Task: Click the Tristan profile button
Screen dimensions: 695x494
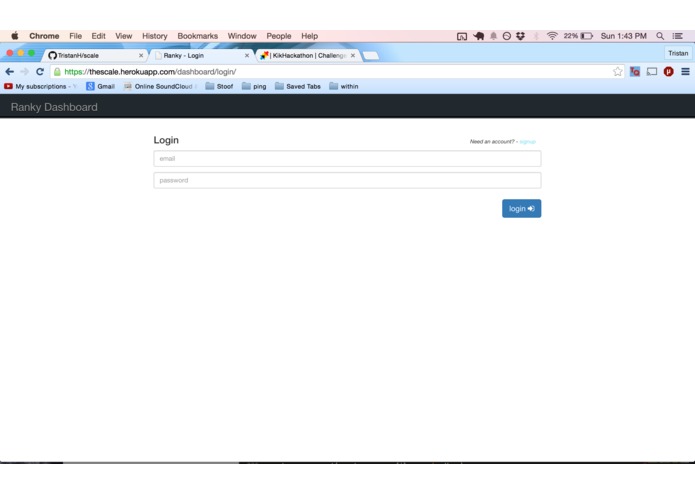Action: point(678,53)
